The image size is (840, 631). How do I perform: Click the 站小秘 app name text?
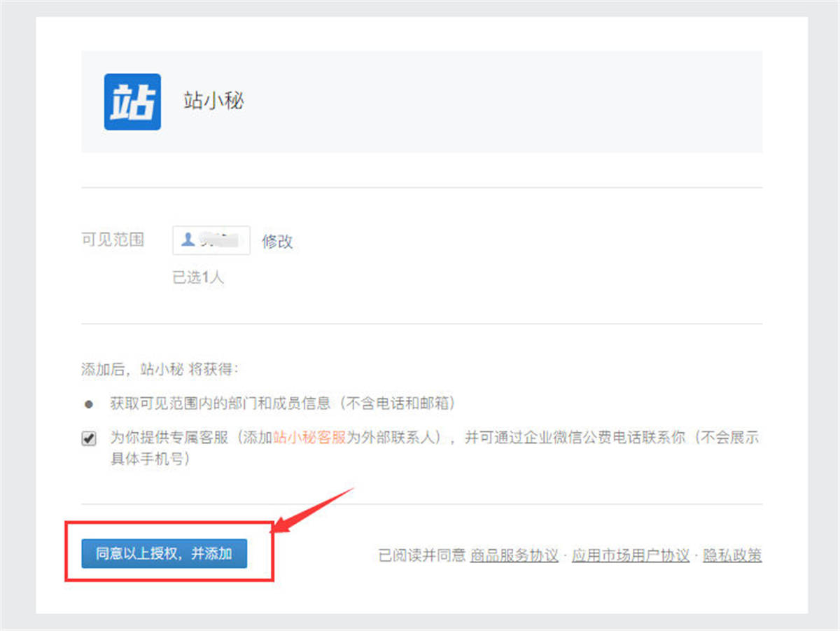(213, 101)
